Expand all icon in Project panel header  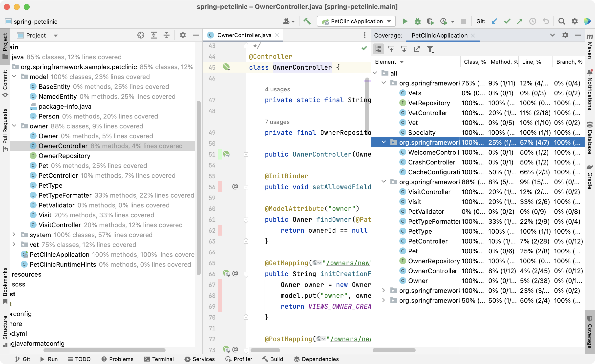click(x=154, y=35)
